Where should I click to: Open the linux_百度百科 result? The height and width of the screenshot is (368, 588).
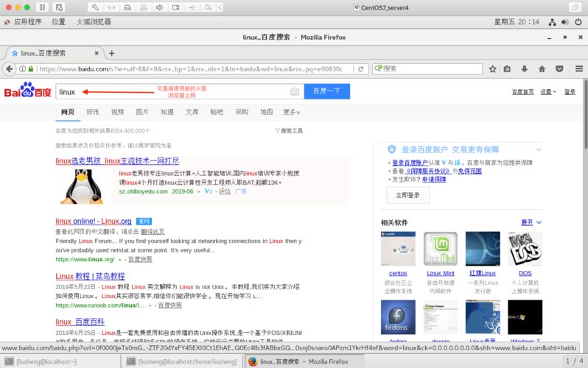click(80, 322)
